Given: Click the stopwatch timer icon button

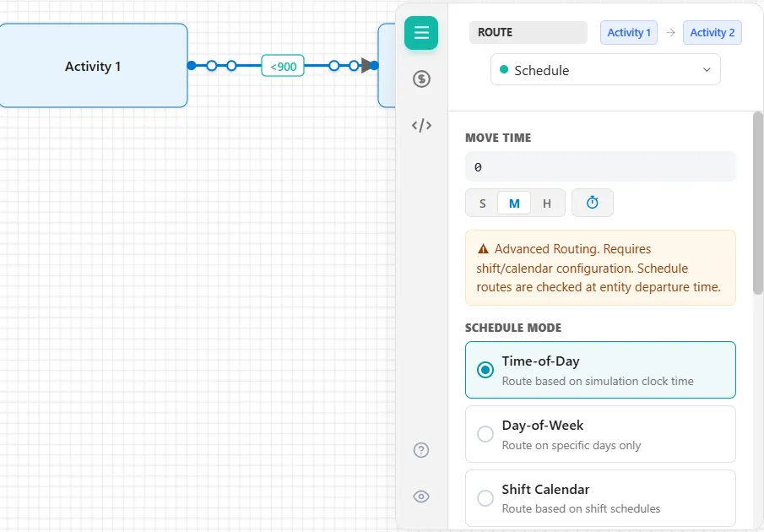Looking at the screenshot, I should [593, 203].
